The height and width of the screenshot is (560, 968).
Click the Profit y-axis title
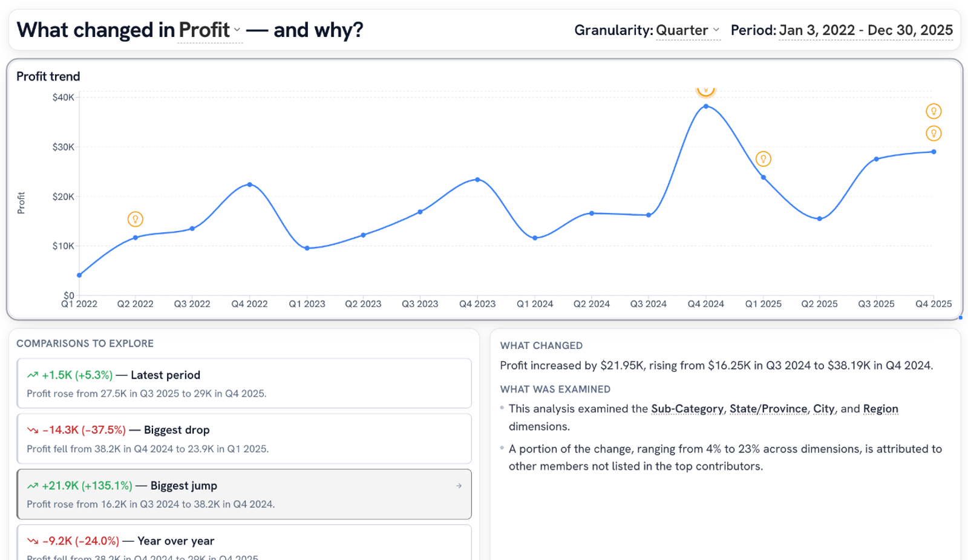point(21,203)
